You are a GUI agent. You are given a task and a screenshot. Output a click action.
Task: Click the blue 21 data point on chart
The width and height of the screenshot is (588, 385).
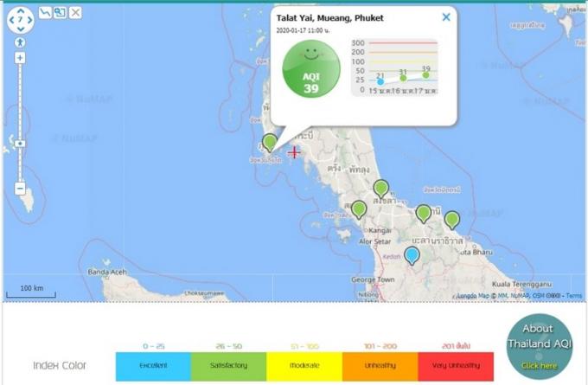[x=380, y=82]
